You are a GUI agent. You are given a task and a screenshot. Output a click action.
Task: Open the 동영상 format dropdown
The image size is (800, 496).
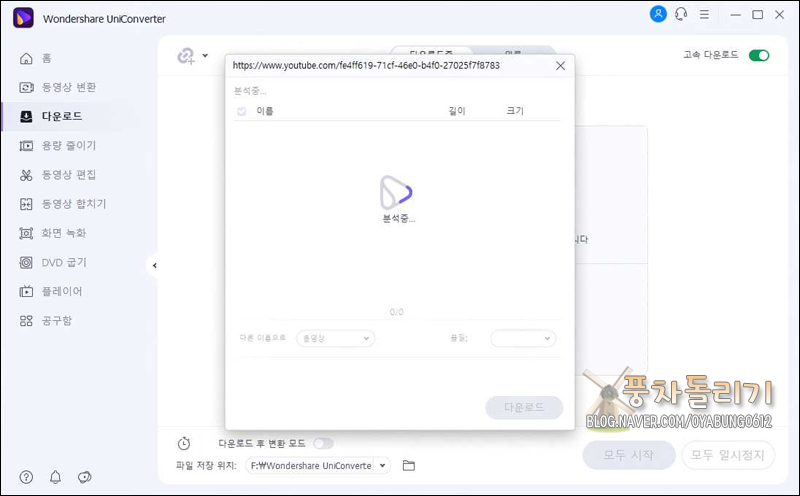click(x=335, y=338)
